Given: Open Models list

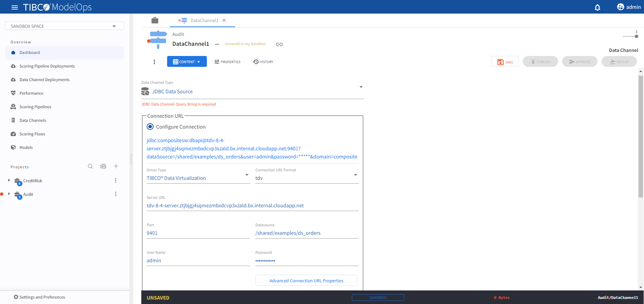Looking at the screenshot, I should pos(65,148).
